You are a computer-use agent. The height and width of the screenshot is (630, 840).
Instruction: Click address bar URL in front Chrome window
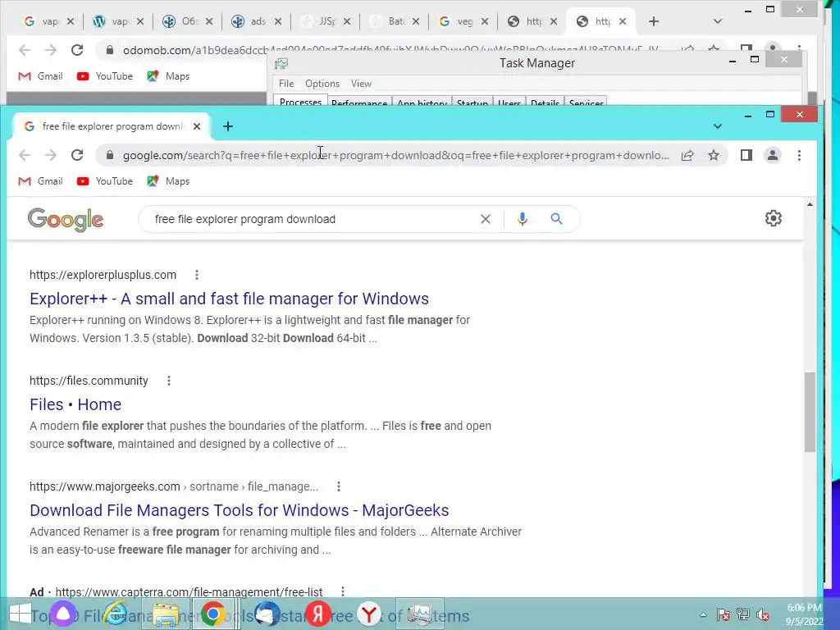click(x=395, y=155)
